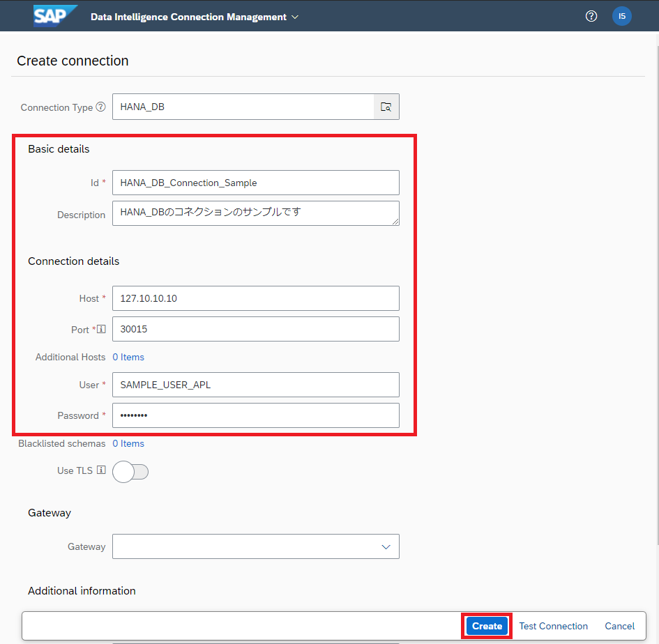Toggle the Use TLS switch
The width and height of the screenshot is (659, 644).
[x=130, y=472]
